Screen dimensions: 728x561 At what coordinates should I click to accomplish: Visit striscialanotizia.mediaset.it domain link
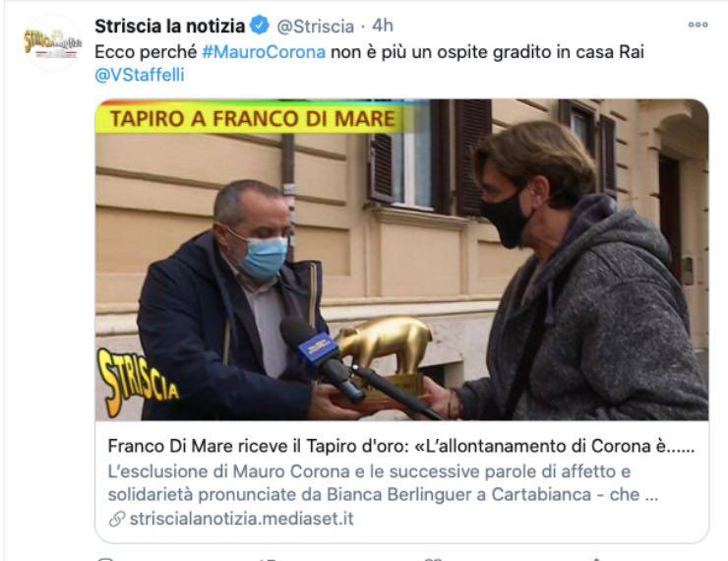pyautogui.click(x=241, y=519)
